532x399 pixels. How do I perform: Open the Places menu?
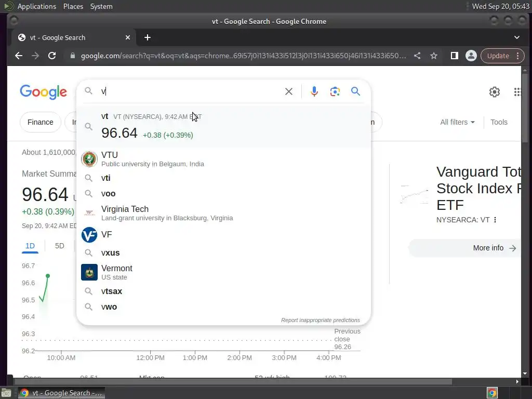point(73,6)
